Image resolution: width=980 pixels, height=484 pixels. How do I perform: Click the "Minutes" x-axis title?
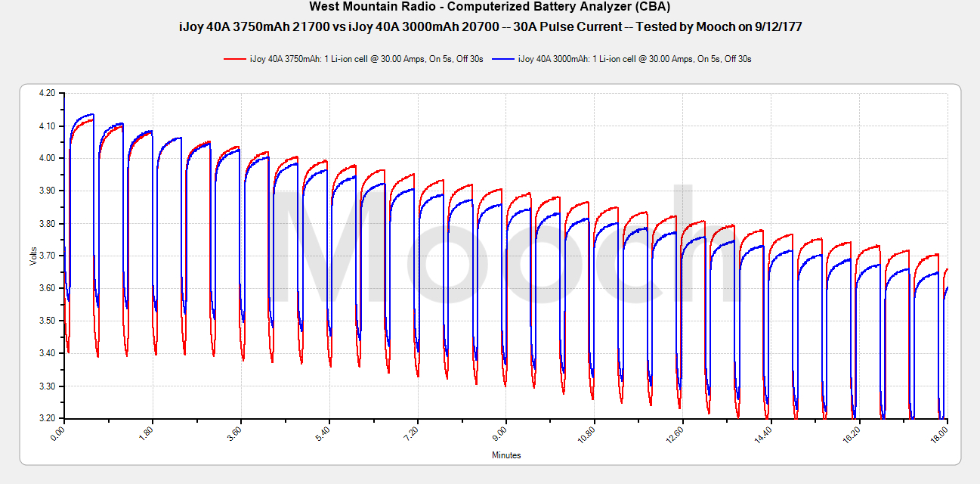[x=506, y=455]
